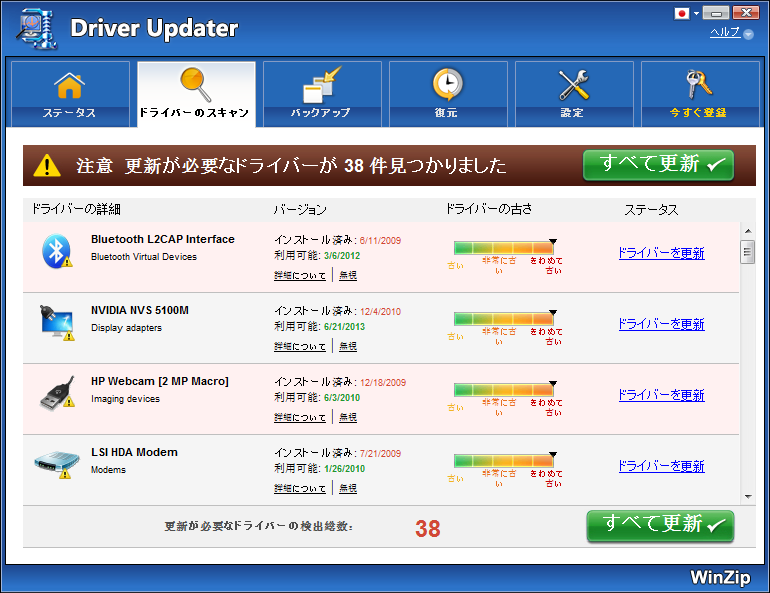
Task: Open the ヘルプ help link
Action: click(725, 32)
